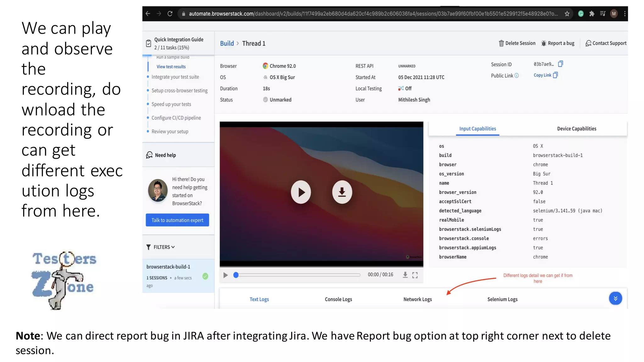Click the 05 Dec 2021 11:28 UTC timestamp

pyautogui.click(x=421, y=77)
